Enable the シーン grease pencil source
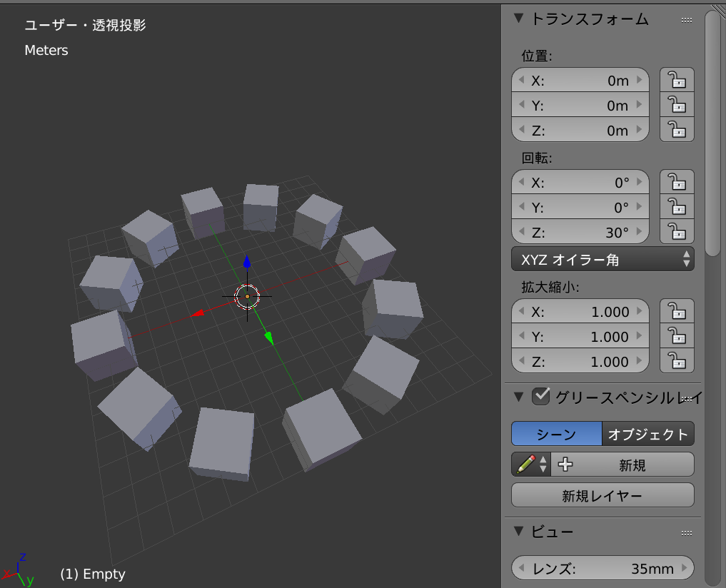 557,433
